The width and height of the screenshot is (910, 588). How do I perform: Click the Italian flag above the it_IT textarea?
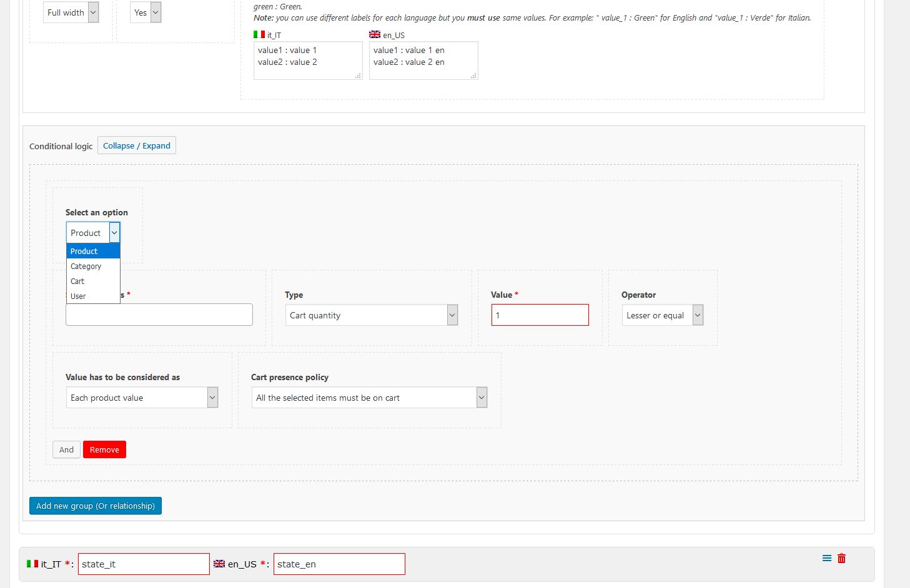[259, 35]
